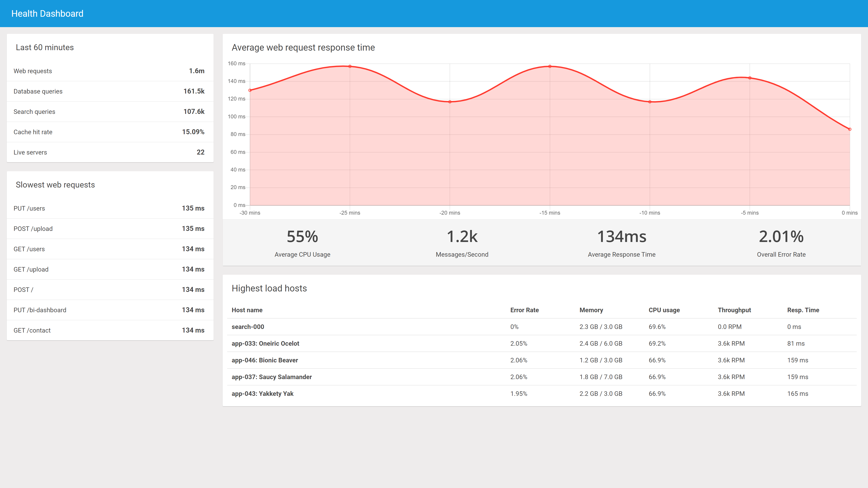This screenshot has height=488, width=868.
Task: Click the Health Dashboard title
Action: pos(47,14)
